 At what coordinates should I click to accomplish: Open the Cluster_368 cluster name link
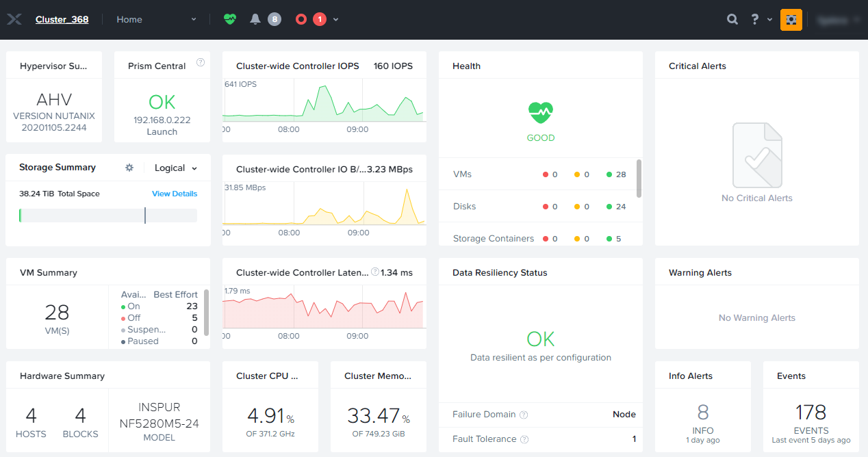pyautogui.click(x=62, y=20)
